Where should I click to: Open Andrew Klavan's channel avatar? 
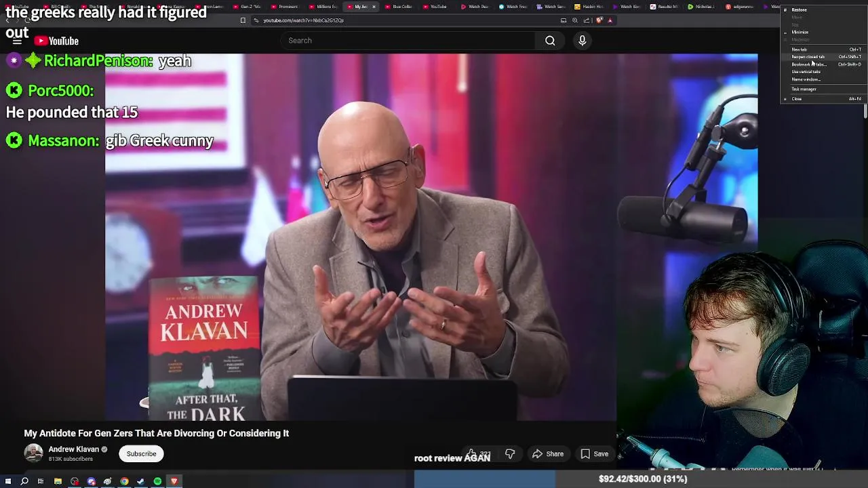point(33,453)
